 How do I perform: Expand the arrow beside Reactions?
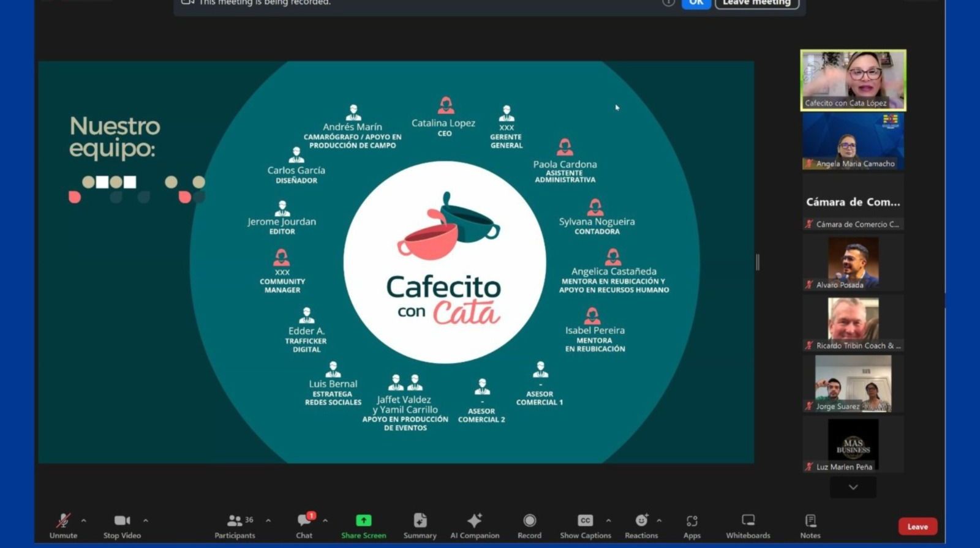point(659,520)
